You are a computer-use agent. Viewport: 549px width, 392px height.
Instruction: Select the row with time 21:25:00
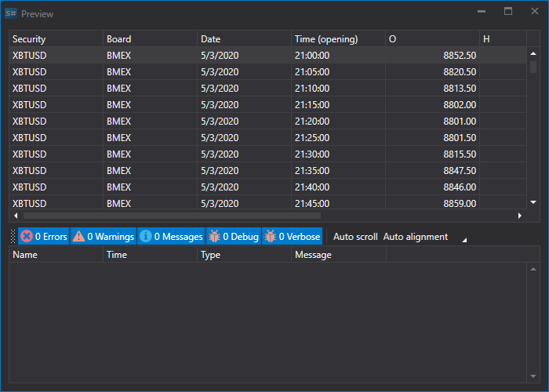pos(268,137)
